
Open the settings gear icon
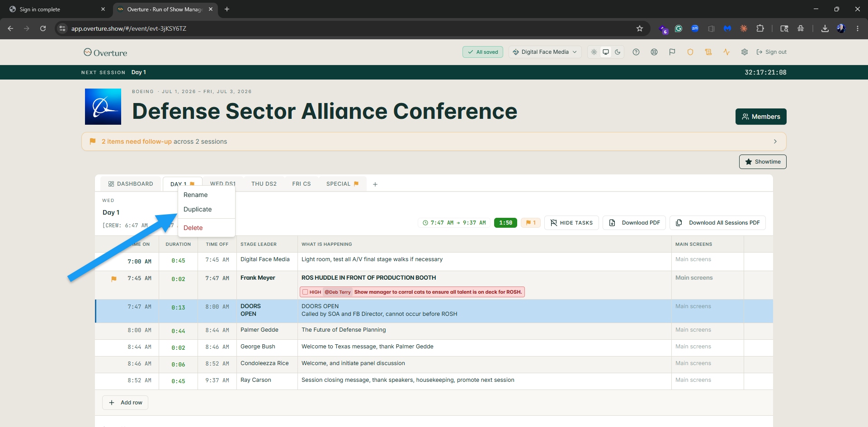(745, 52)
